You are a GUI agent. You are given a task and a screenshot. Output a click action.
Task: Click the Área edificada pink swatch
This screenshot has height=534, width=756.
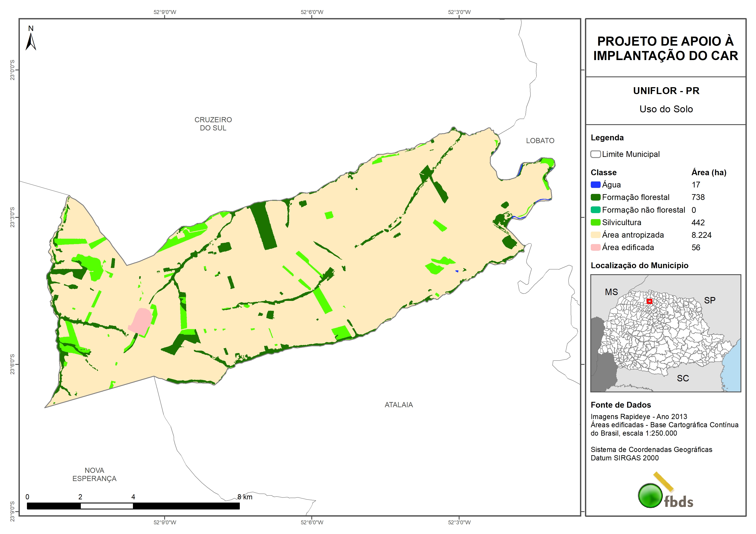click(595, 248)
